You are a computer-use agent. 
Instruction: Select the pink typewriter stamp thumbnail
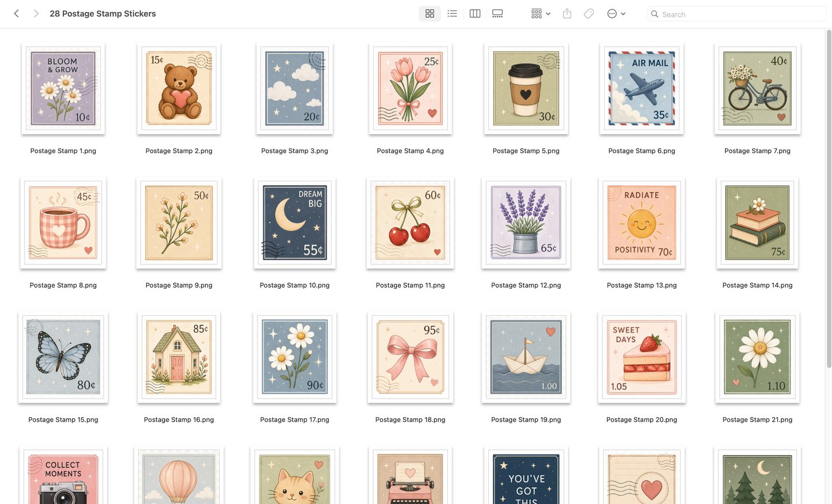coord(411,475)
